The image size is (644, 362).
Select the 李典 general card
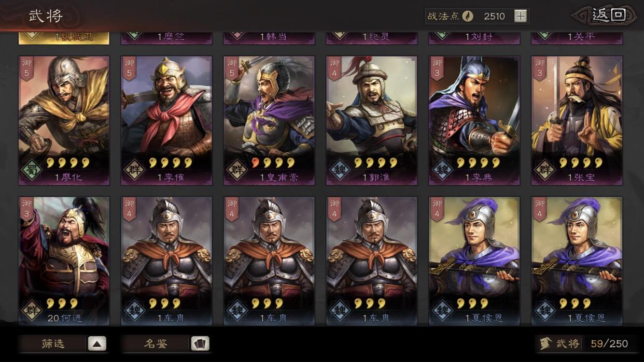pyautogui.click(x=474, y=120)
